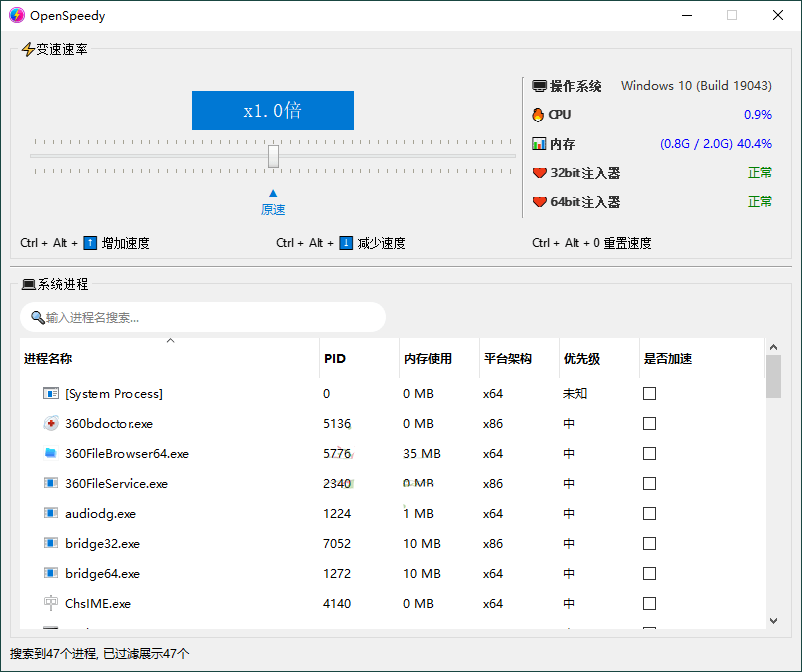802x672 pixels.
Task: Click the 原速 reset label below the slider
Action: (x=272, y=210)
